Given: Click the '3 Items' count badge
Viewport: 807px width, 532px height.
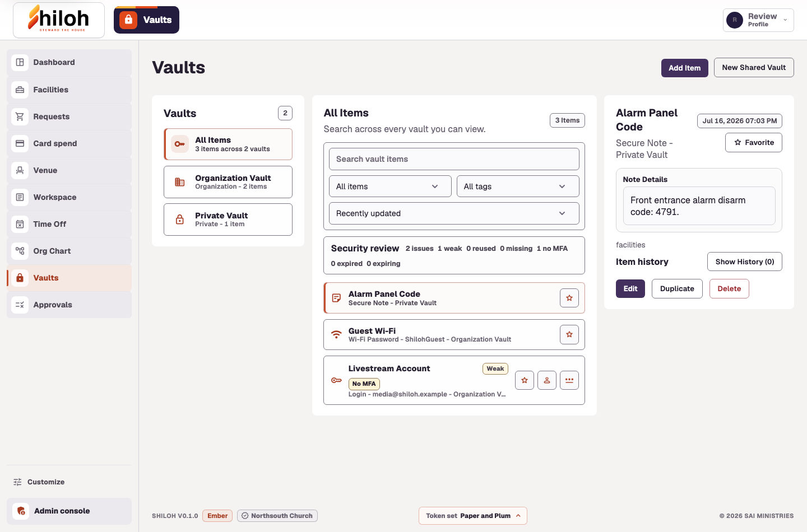Looking at the screenshot, I should point(567,120).
